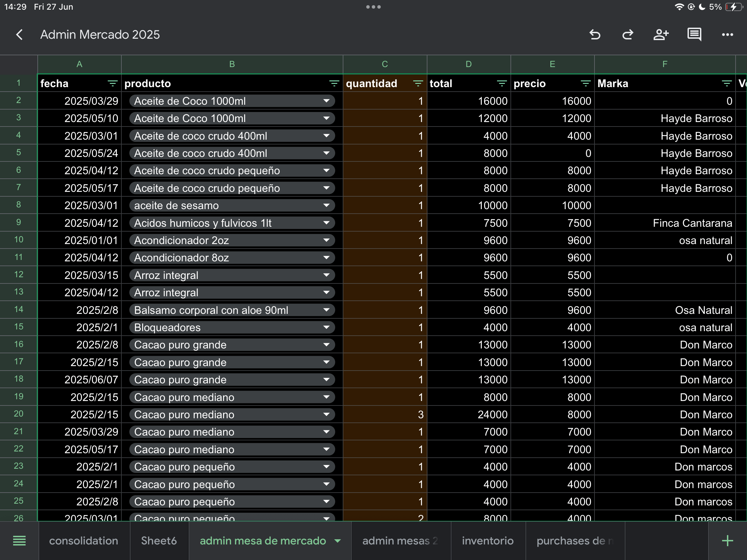Select the quantidad header cell
Screen dimensions: 747x560
point(385,83)
